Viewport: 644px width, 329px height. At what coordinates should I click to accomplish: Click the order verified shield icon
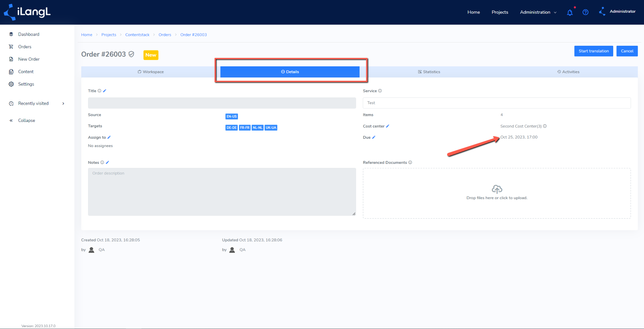131,54
